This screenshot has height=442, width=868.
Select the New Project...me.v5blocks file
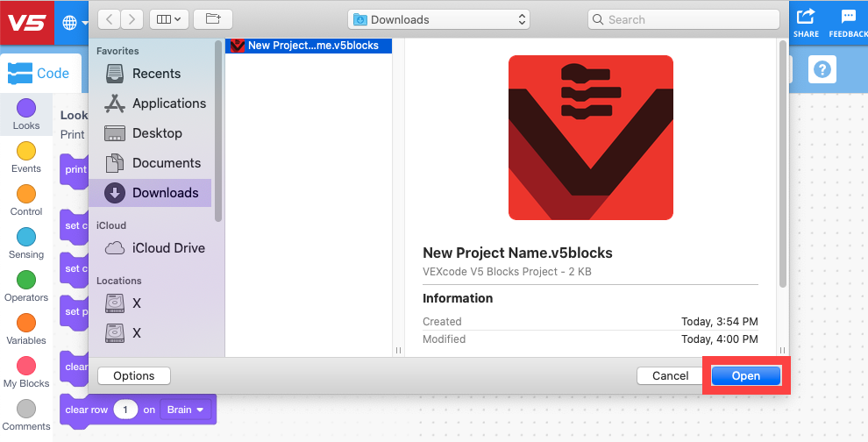pyautogui.click(x=309, y=46)
